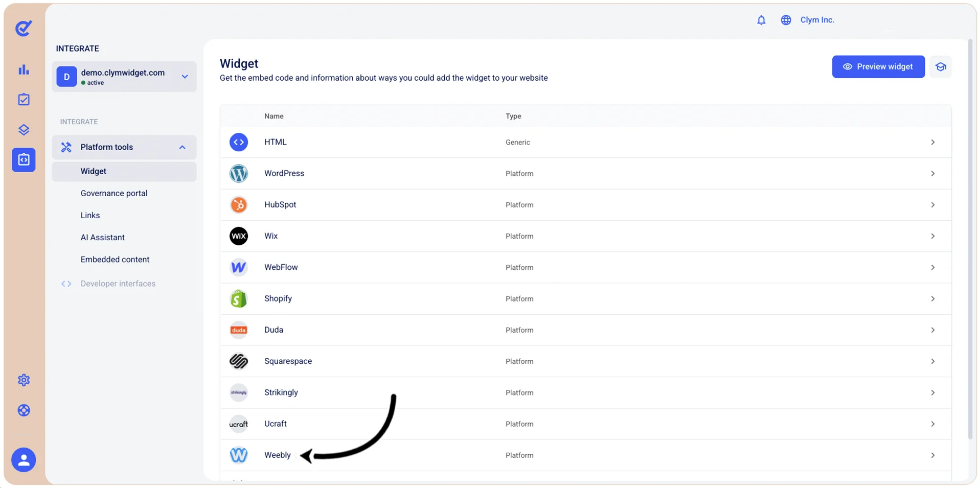The image size is (980, 488).
Task: Open the bar chart analytics sidebar icon
Action: tap(24, 69)
